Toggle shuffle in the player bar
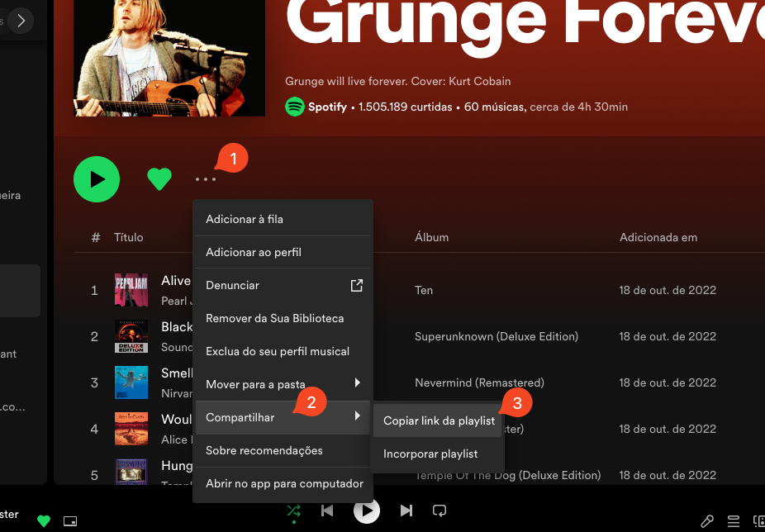 293,511
